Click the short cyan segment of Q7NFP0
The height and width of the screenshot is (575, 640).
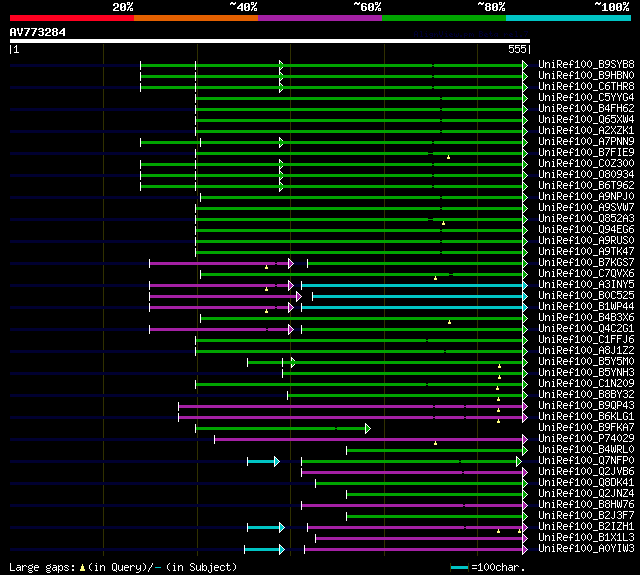pos(261,462)
